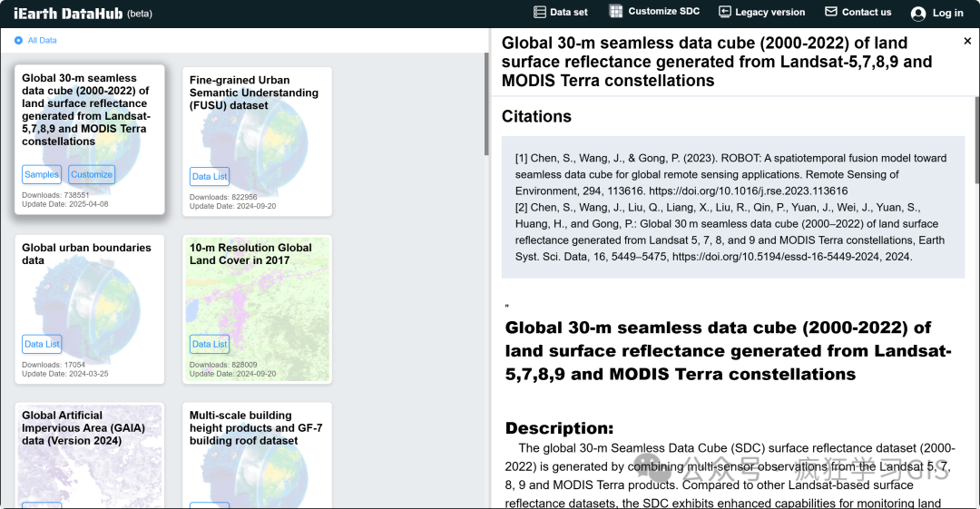Click the Citations heading
The width and height of the screenshot is (980, 509).
click(536, 116)
